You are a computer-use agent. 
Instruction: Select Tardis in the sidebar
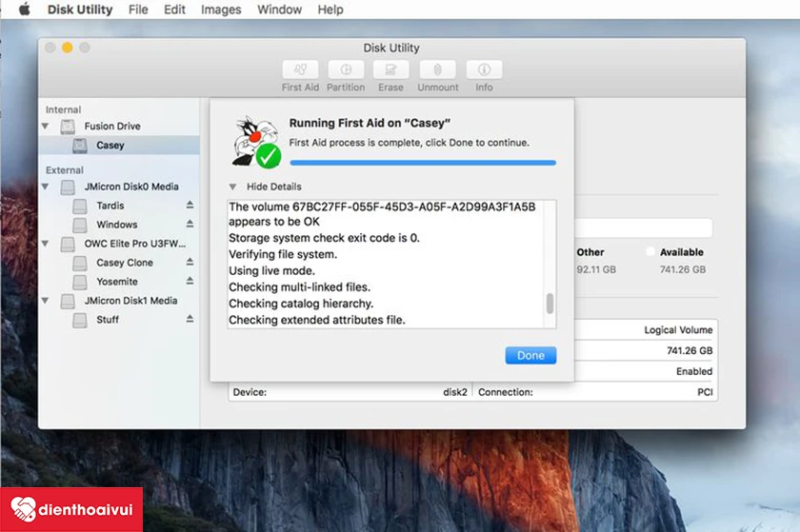pyautogui.click(x=110, y=206)
